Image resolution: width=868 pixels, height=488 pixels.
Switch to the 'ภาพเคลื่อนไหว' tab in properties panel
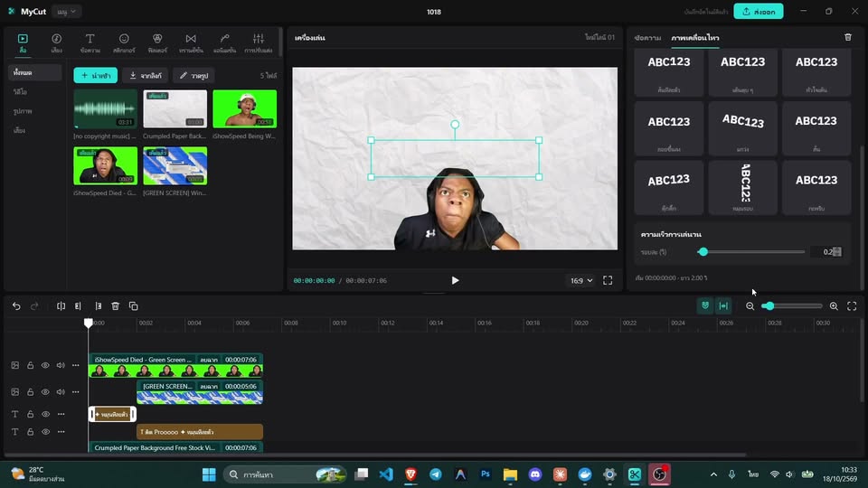point(695,38)
